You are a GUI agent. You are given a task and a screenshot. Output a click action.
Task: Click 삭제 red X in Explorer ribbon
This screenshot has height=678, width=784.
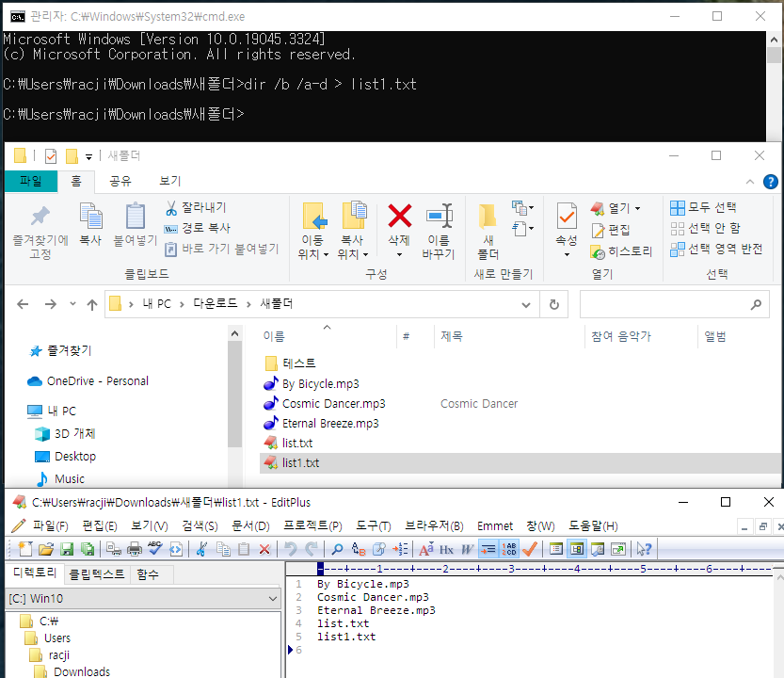(x=400, y=217)
